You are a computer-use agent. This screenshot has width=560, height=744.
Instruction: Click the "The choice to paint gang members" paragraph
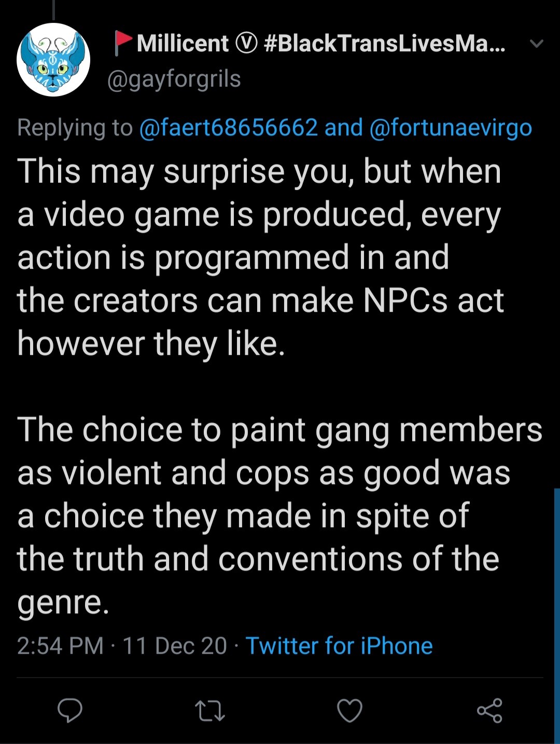(x=270, y=515)
